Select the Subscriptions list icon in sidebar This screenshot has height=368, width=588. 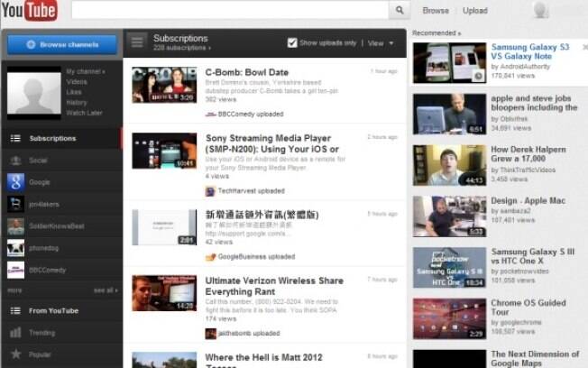15,138
